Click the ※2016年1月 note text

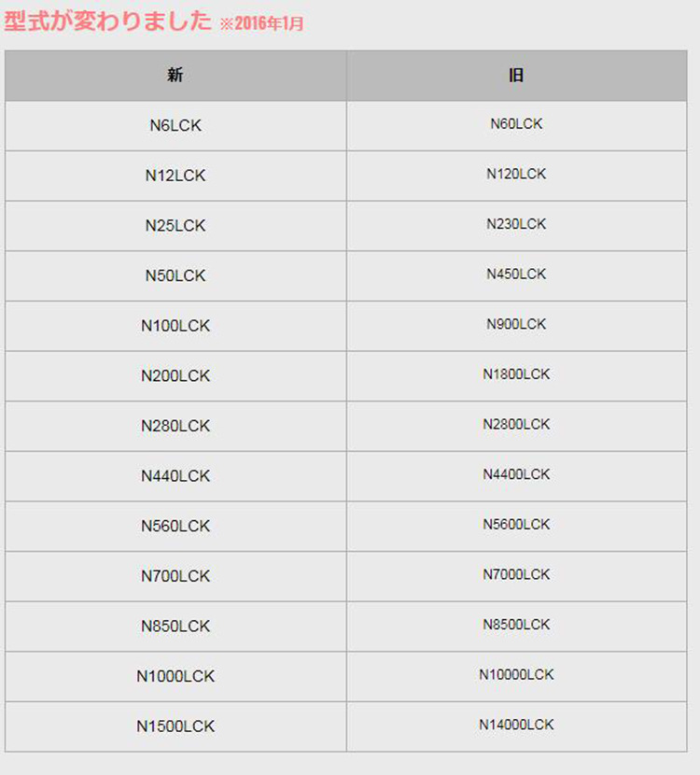[261, 24]
